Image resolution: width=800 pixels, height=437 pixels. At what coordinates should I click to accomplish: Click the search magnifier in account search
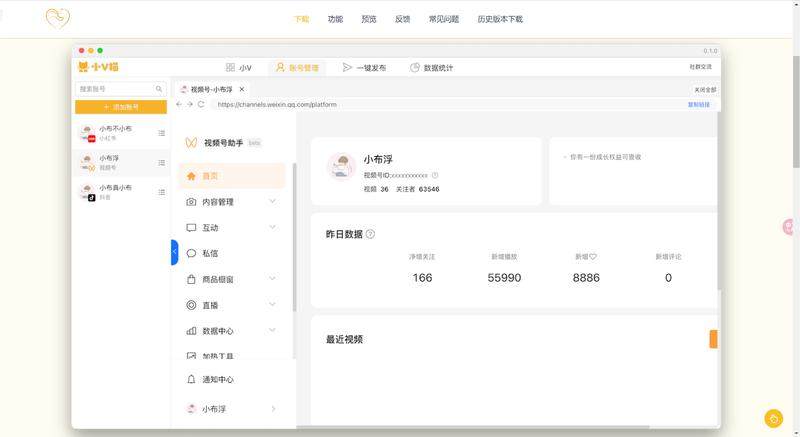[x=158, y=89]
